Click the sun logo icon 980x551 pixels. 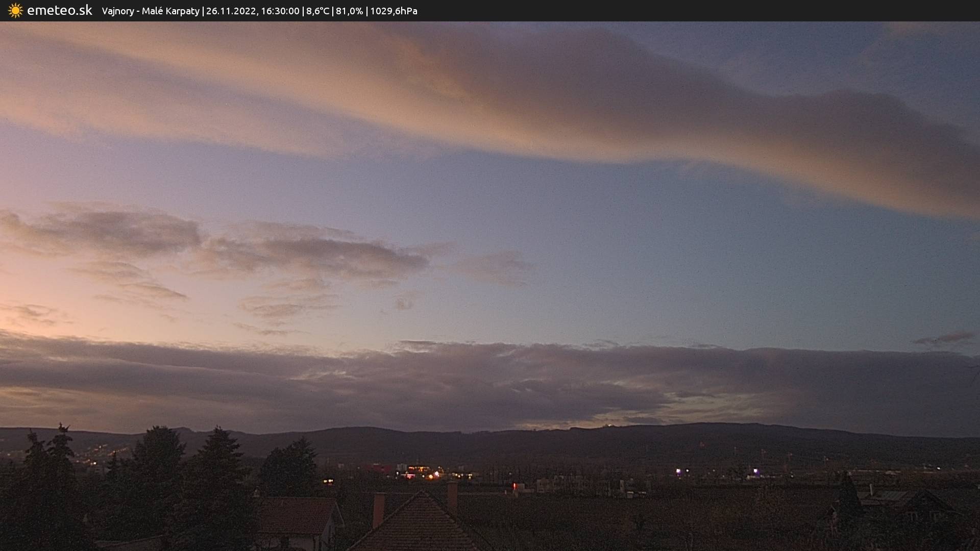[15, 11]
